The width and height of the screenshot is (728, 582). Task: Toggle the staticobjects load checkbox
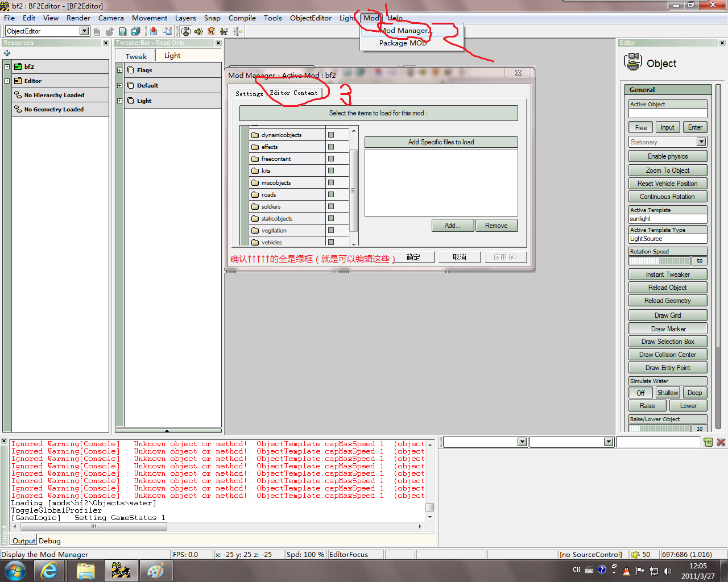click(x=331, y=218)
